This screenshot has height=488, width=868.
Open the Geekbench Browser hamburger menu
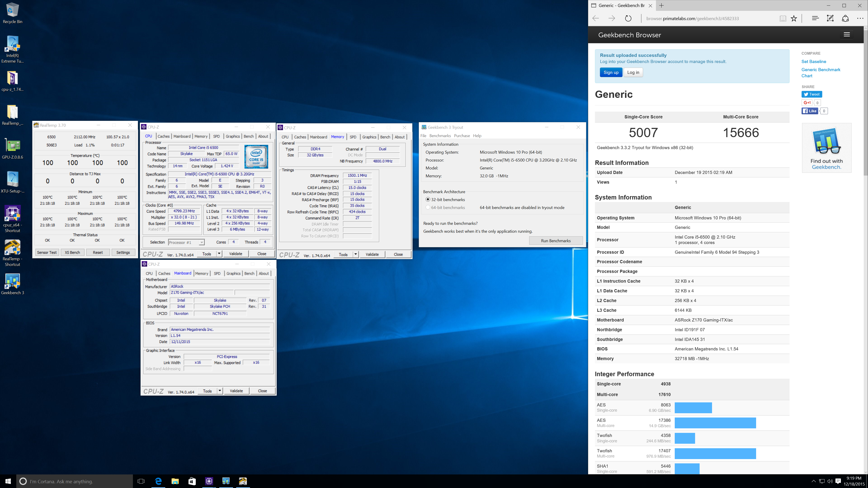coord(847,34)
